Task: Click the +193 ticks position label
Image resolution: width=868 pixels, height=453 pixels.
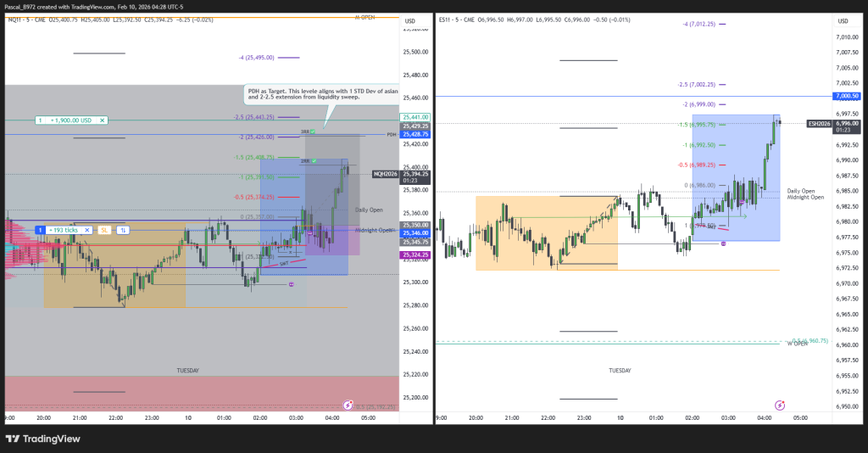Action: click(x=64, y=230)
